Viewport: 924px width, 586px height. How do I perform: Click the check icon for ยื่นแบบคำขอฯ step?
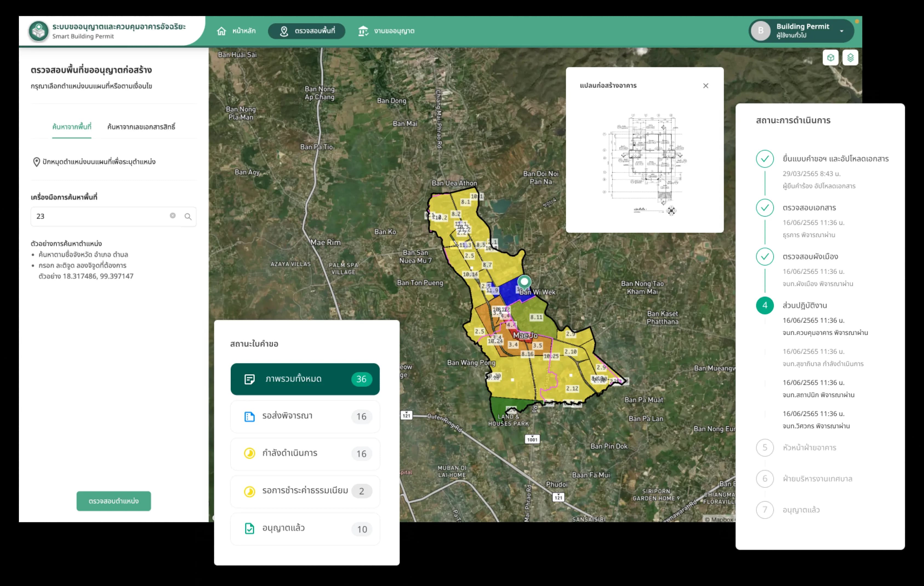pyautogui.click(x=765, y=159)
